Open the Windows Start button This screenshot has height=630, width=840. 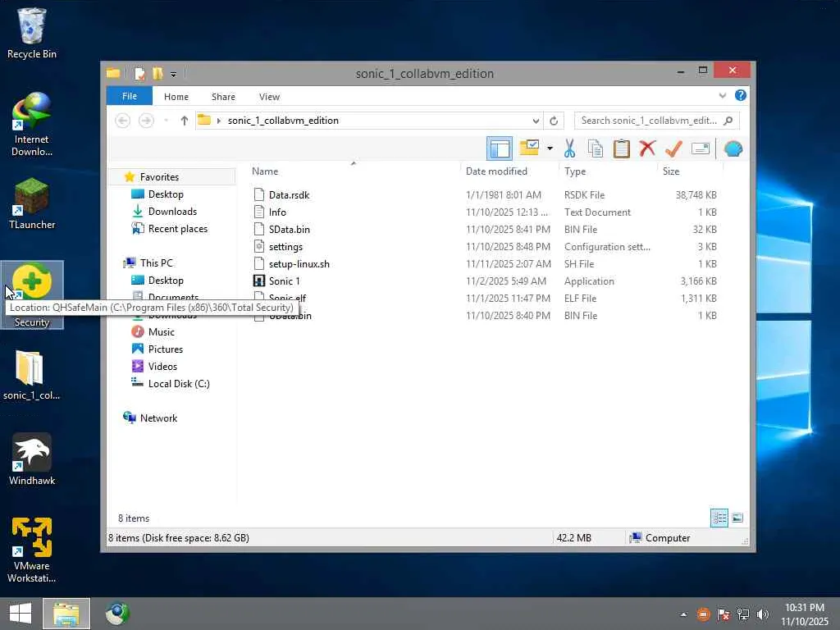(x=20, y=614)
